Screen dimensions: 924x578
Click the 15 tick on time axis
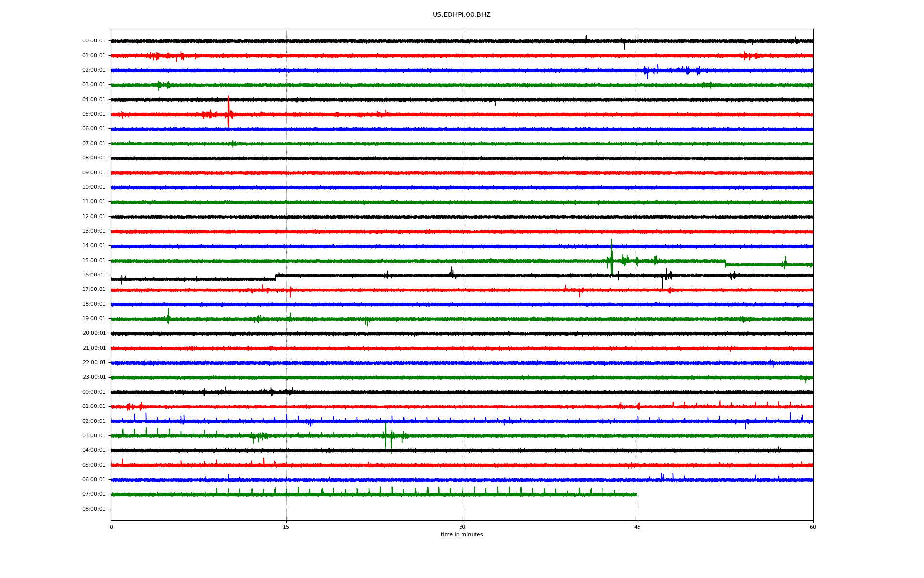point(286,527)
